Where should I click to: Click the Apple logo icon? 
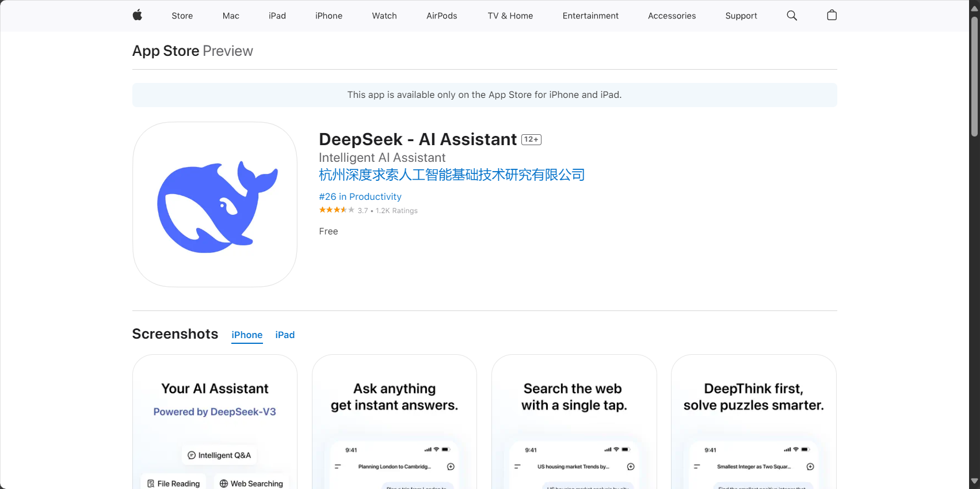[137, 16]
